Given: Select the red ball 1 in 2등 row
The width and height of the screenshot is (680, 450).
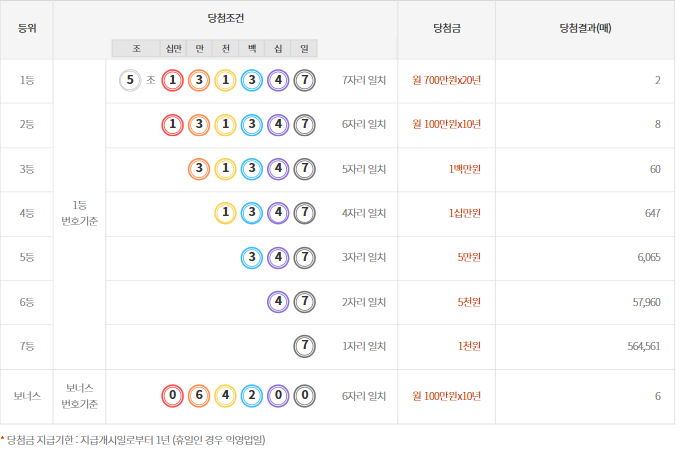Looking at the screenshot, I should pos(173,125).
